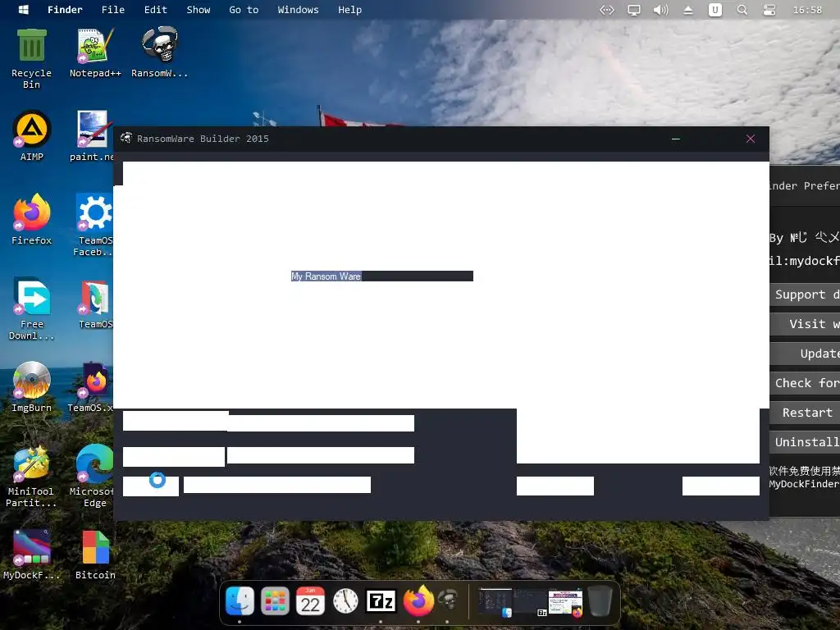The width and height of the screenshot is (840, 630).
Task: Open the MyDockFinder desktop shortcut
Action: [32, 555]
